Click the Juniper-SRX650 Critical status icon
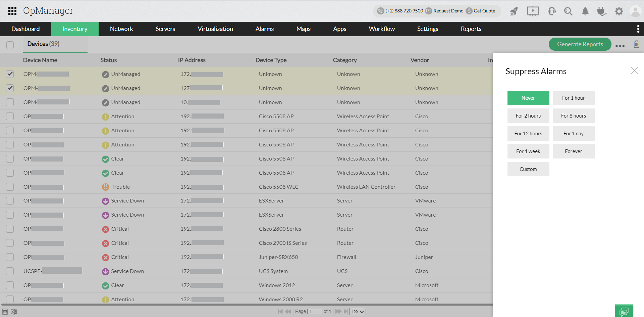 [105, 257]
